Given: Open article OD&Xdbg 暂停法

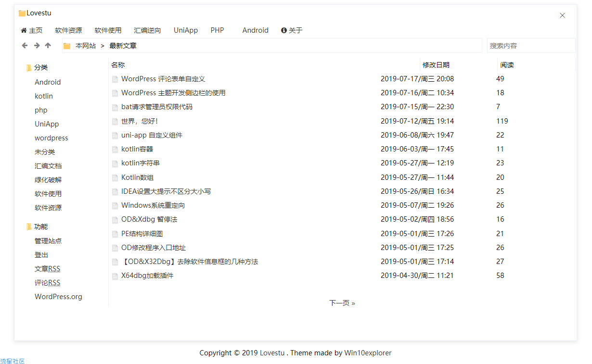Looking at the screenshot, I should tap(149, 219).
